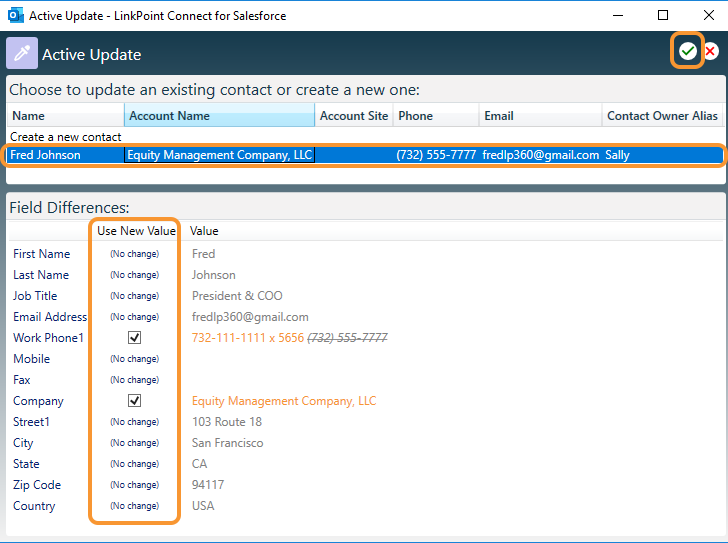The width and height of the screenshot is (728, 543).
Task: Click the Street1 field label
Action: 31,421
